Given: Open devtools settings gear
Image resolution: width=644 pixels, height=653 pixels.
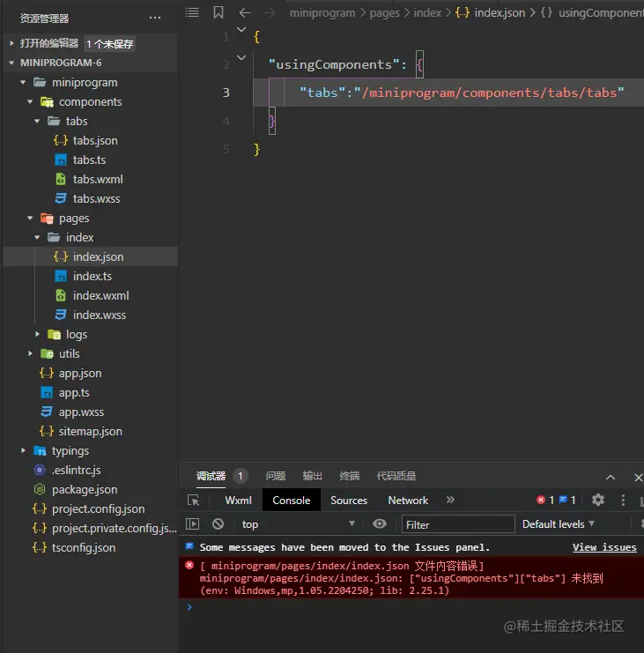Looking at the screenshot, I should 598,500.
